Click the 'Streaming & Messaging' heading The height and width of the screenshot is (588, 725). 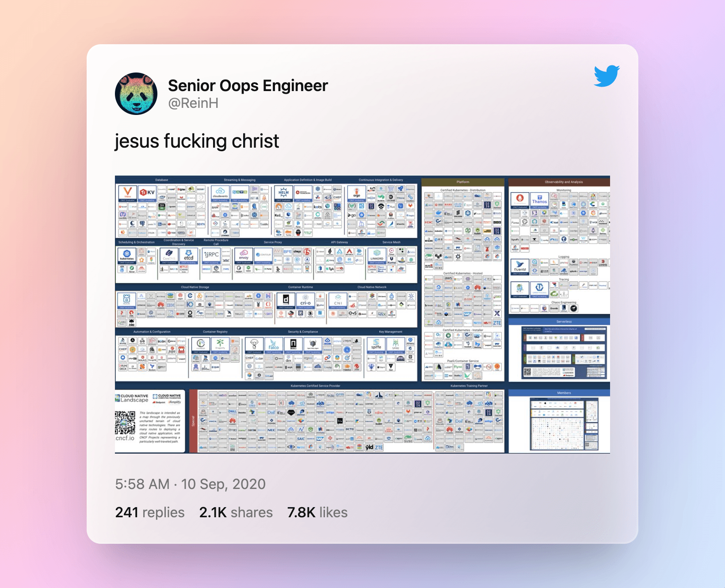point(240,180)
